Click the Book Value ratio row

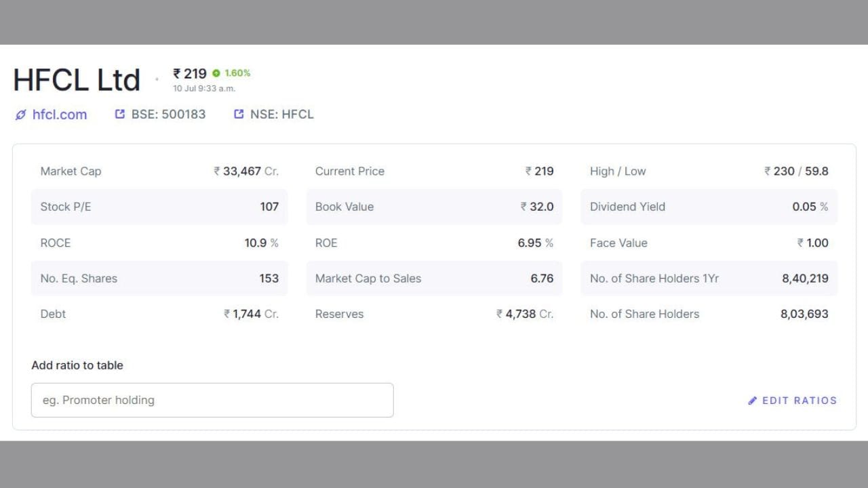point(434,207)
